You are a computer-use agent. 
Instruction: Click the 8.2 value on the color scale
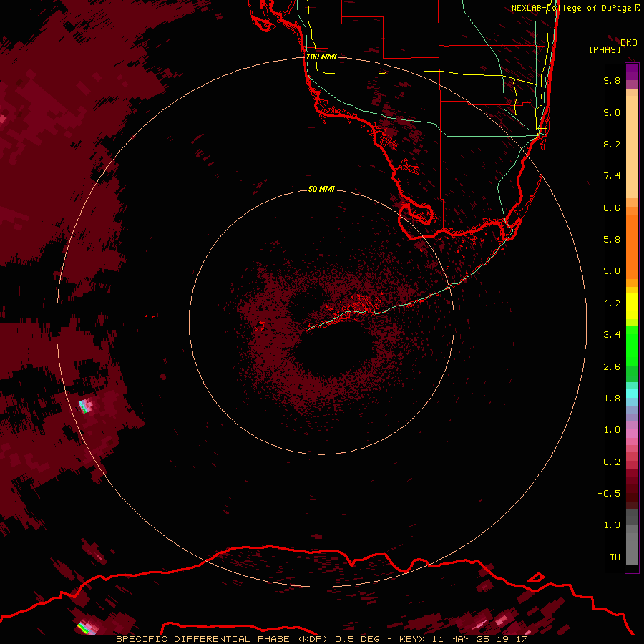[612, 144]
